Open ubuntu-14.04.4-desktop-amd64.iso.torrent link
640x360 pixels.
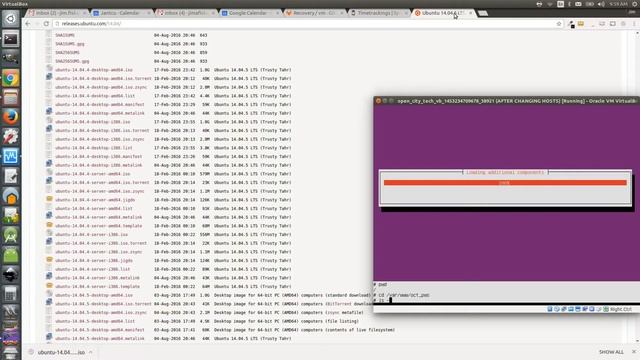coord(103,78)
